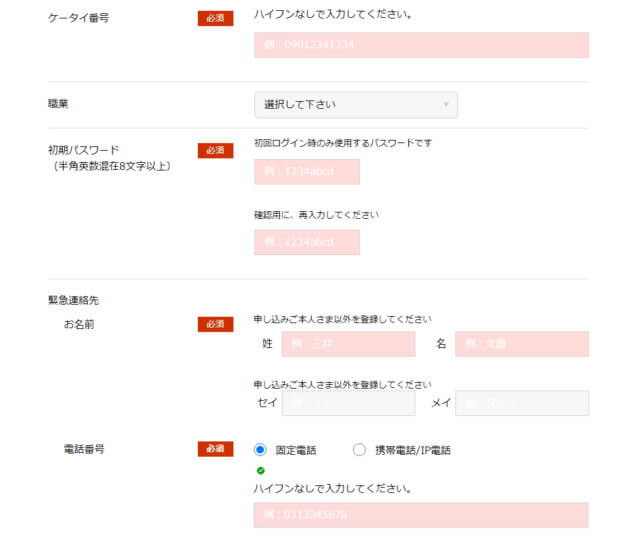Click the 必須 badge next to ケータイ番号
Screen dimensions: 638x540
pyautogui.click(x=215, y=18)
